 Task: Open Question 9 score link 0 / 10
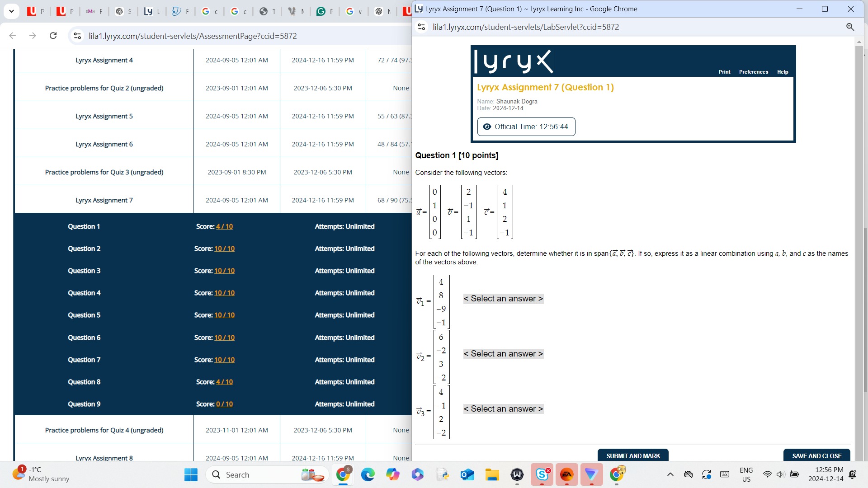tap(224, 404)
